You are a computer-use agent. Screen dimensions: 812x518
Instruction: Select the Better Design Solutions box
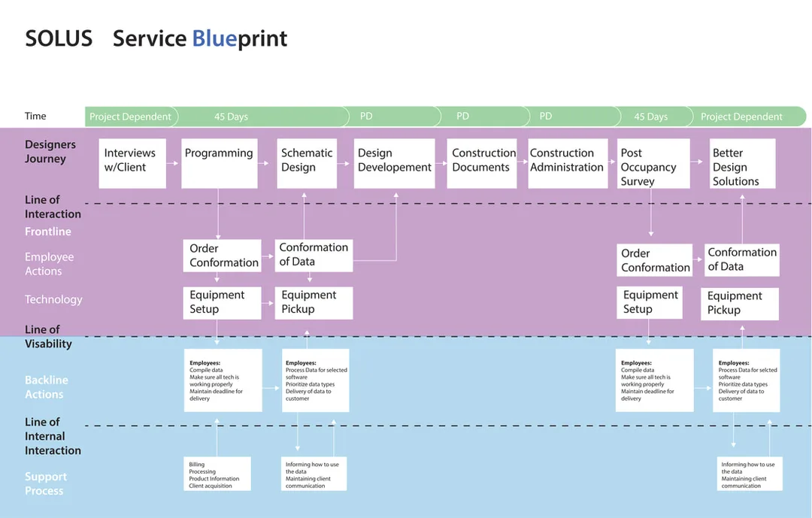click(x=743, y=163)
